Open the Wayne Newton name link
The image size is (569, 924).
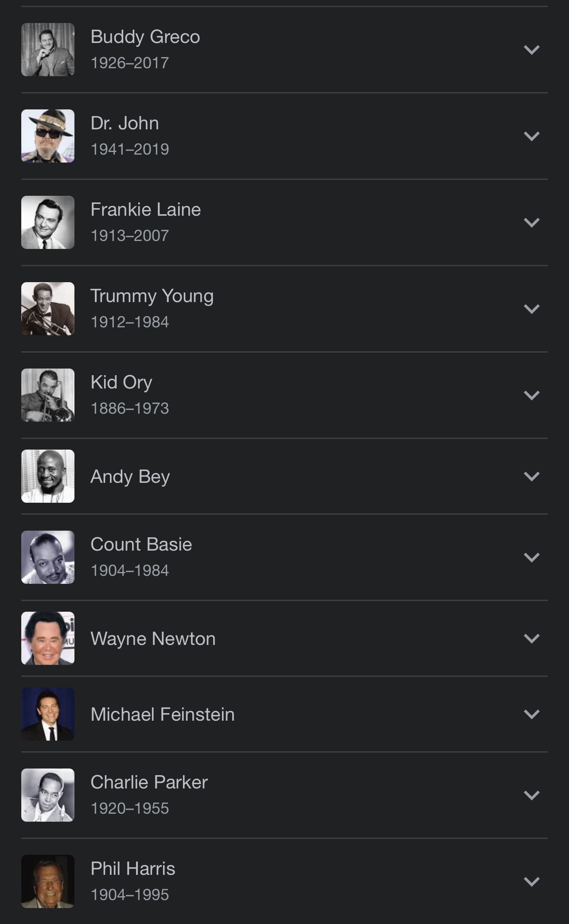153,639
